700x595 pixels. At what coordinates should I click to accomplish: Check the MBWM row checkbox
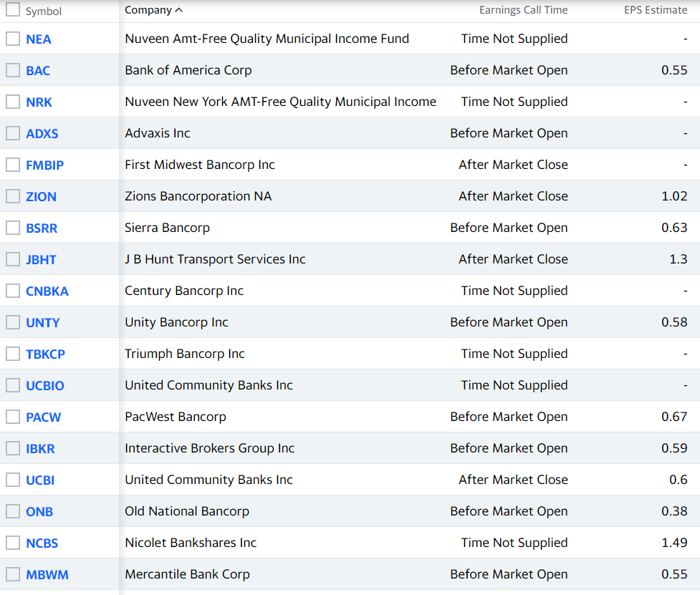(x=13, y=574)
